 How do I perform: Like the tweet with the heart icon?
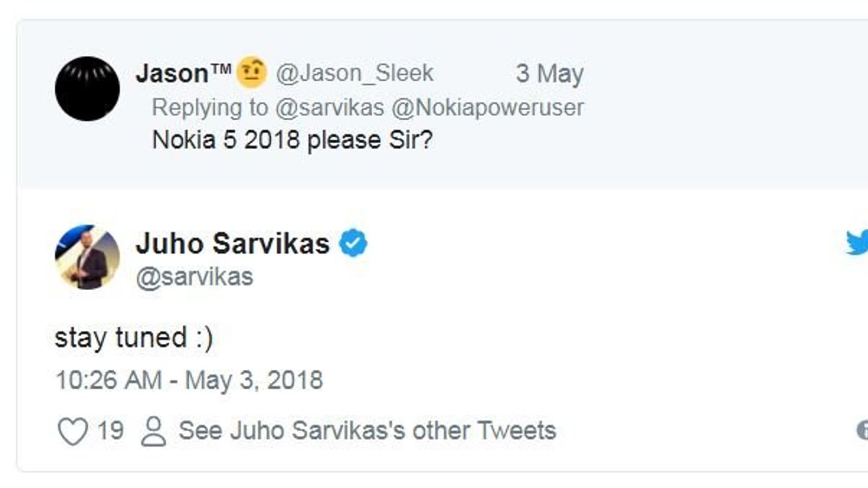pos(73,432)
